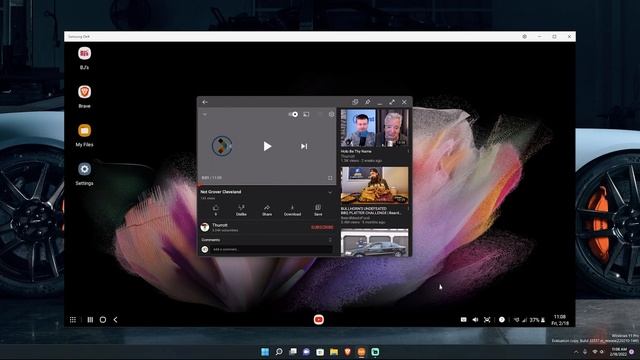The width and height of the screenshot is (640, 360).
Task: Cast the video using cast icon
Action: (306, 114)
